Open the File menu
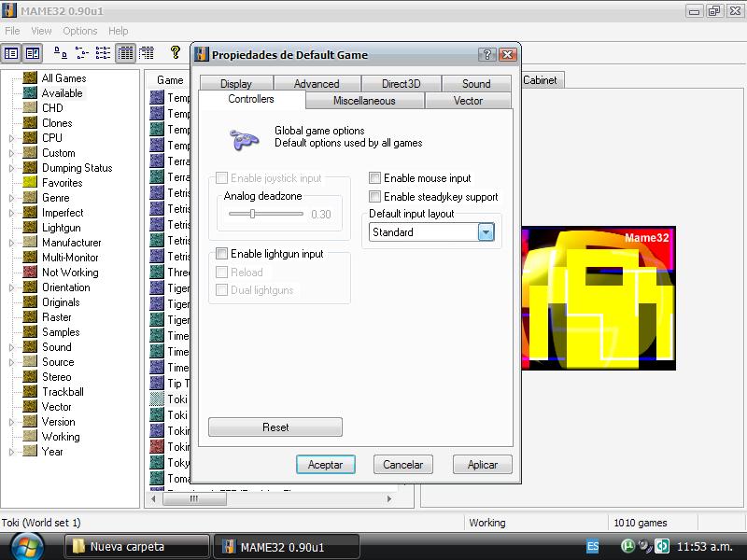747x560 pixels. pos(12,31)
